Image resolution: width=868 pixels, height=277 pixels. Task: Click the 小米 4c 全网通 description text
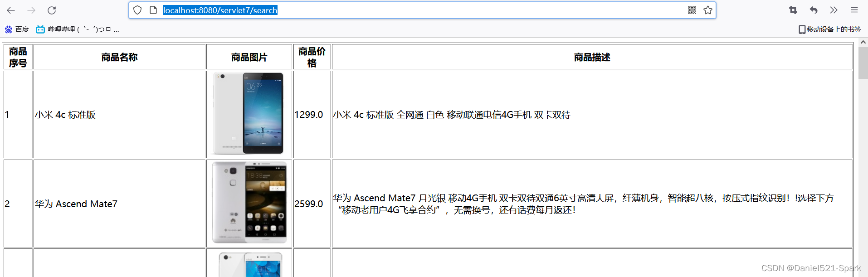click(x=452, y=115)
